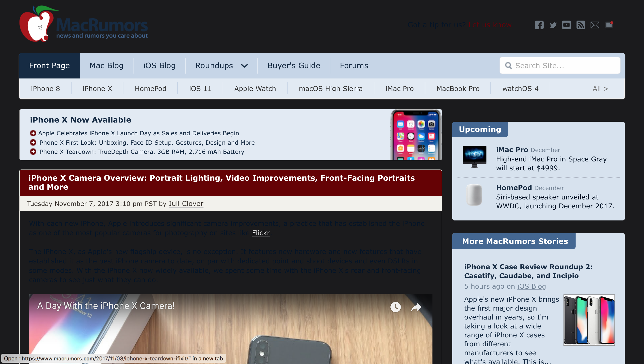Open author Juli Clover's profile link
Screen dimensions: 644x364
point(186,203)
